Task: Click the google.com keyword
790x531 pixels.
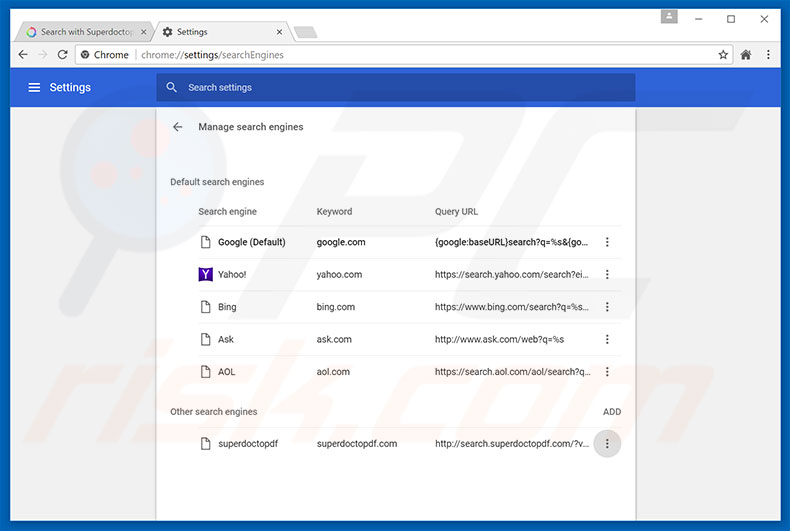Action: click(x=341, y=242)
